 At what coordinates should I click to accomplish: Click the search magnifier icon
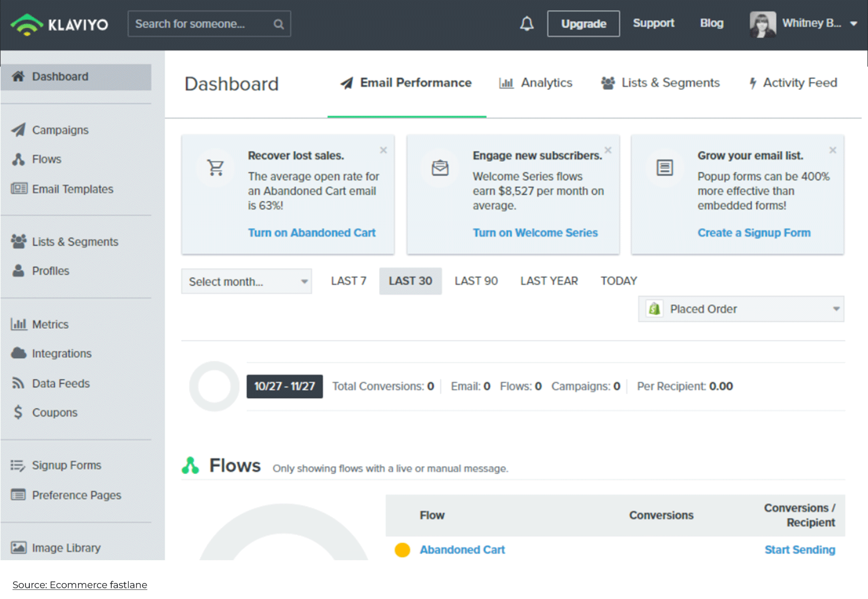[x=279, y=24]
